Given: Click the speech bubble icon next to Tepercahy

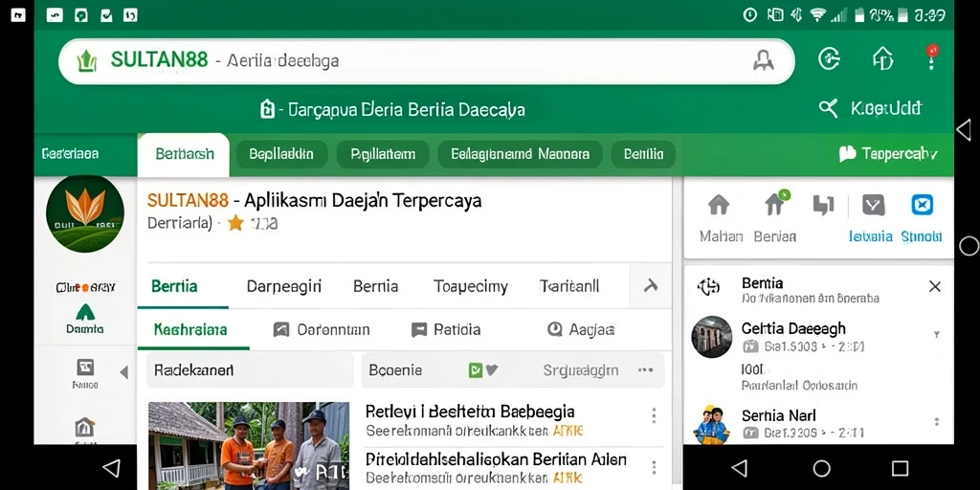Looking at the screenshot, I should pos(847,154).
